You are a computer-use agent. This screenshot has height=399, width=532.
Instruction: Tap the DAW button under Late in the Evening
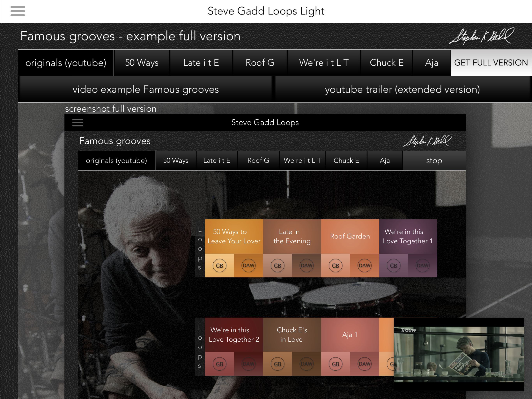[307, 266]
